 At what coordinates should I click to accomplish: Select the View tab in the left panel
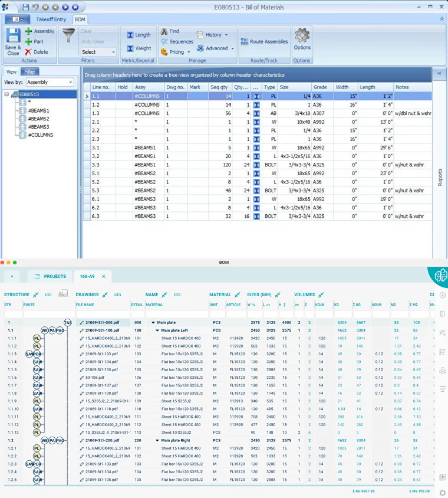click(x=11, y=72)
